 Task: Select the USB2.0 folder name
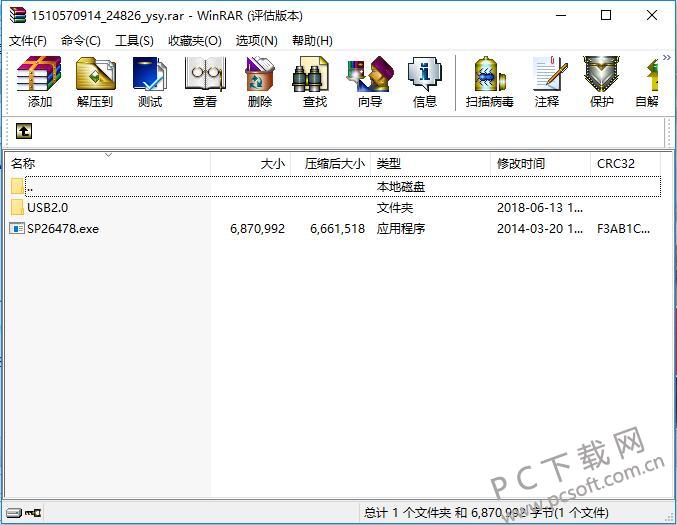pyautogui.click(x=47, y=208)
